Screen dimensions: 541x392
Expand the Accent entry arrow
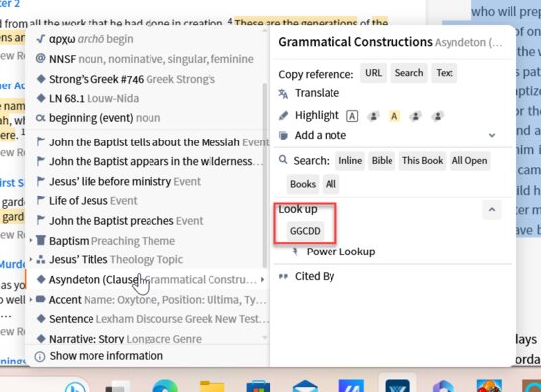pos(31,300)
